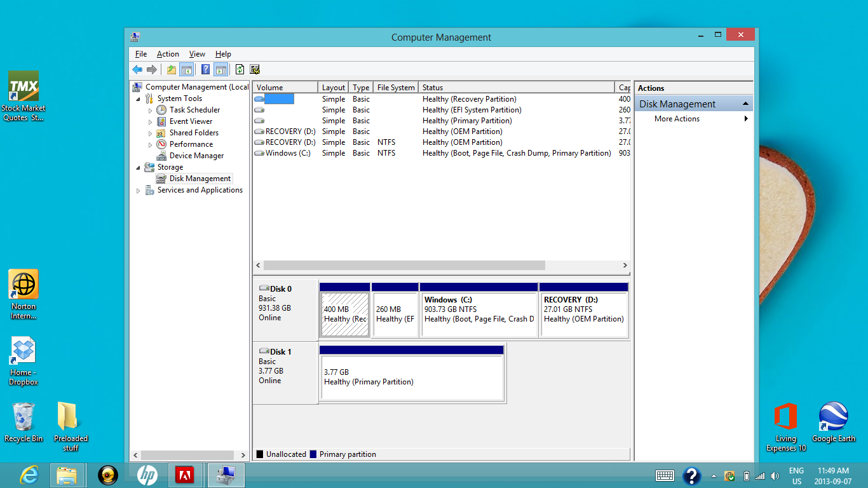Viewport: 868px width, 488px height.
Task: Collapse the Disk Management actions section
Action: (x=746, y=104)
